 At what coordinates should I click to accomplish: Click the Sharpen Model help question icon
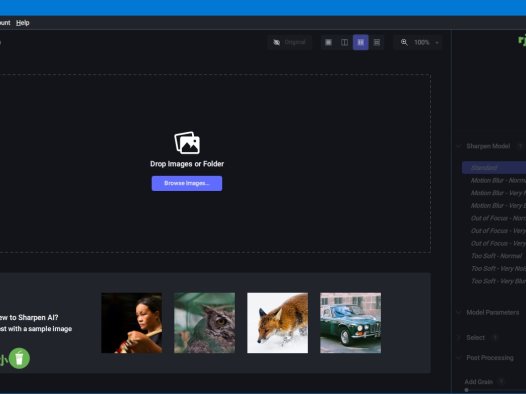click(520, 146)
